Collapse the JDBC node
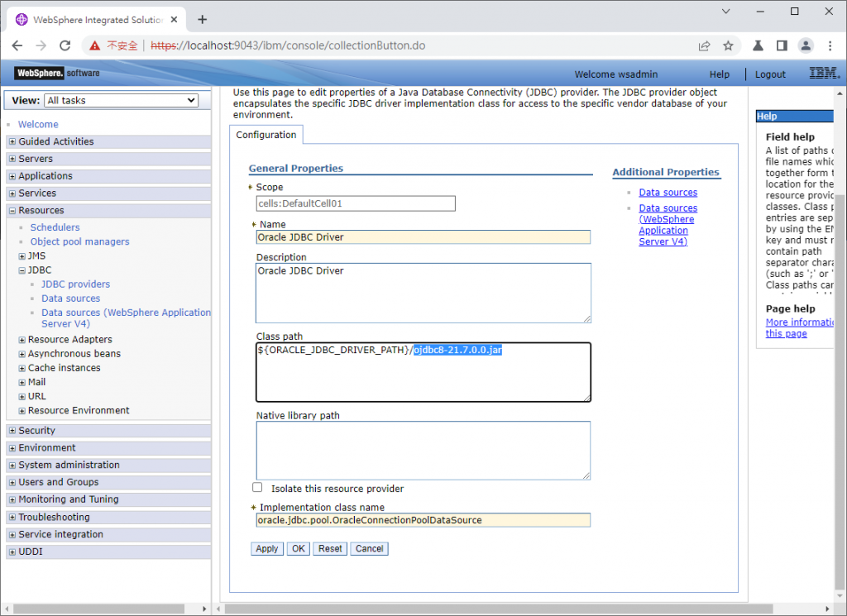847x616 pixels. [22, 270]
